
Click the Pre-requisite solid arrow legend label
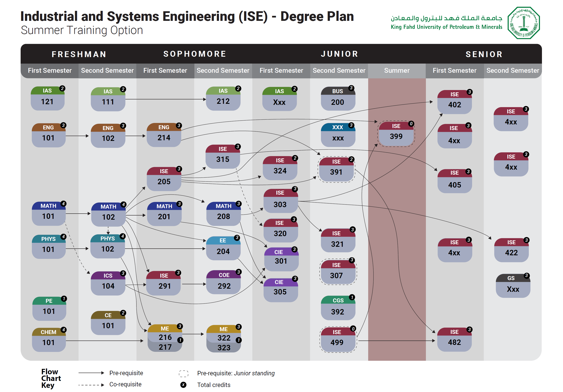click(126, 373)
